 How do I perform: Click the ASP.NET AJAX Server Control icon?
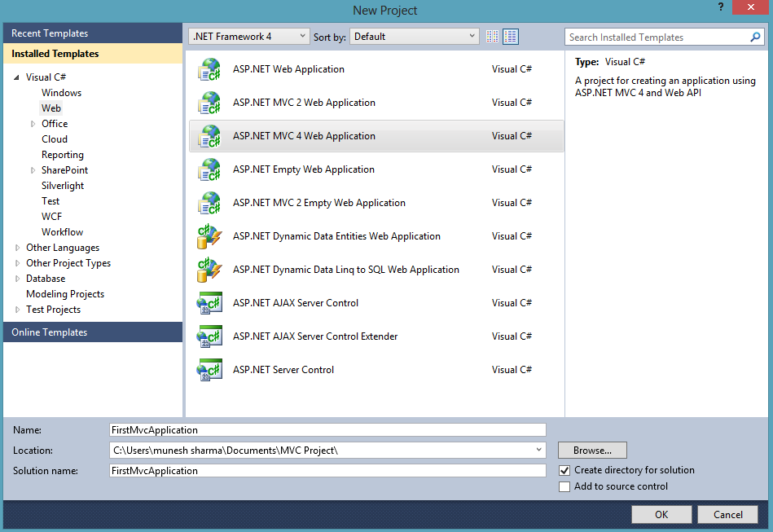(209, 303)
